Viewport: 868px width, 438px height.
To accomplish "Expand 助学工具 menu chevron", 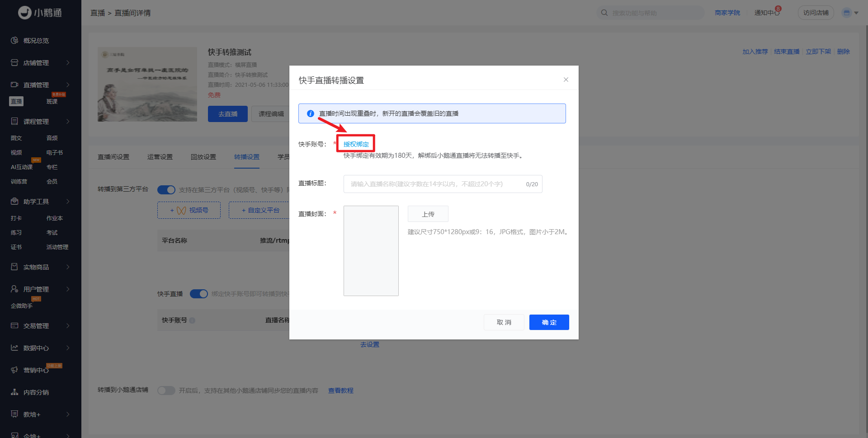I will [x=68, y=202].
